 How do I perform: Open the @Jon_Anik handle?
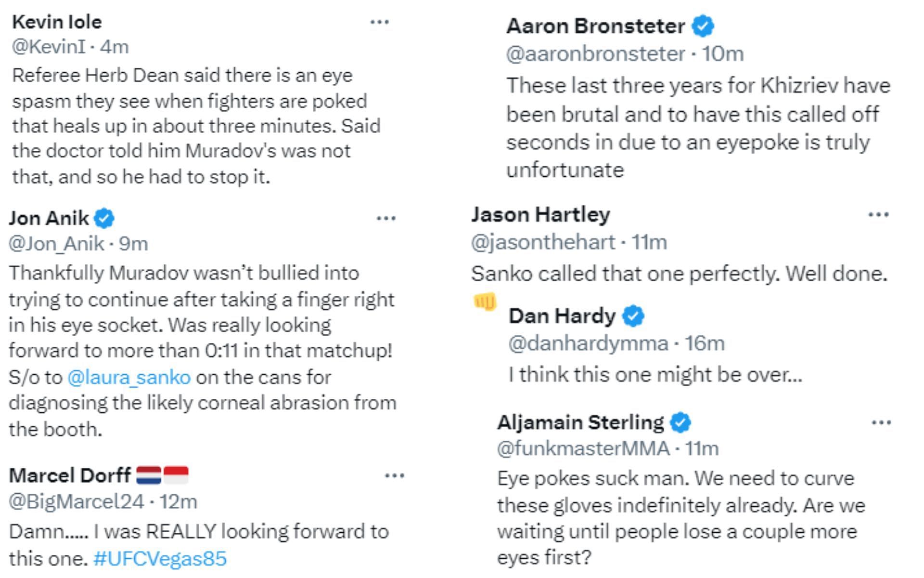click(x=56, y=244)
